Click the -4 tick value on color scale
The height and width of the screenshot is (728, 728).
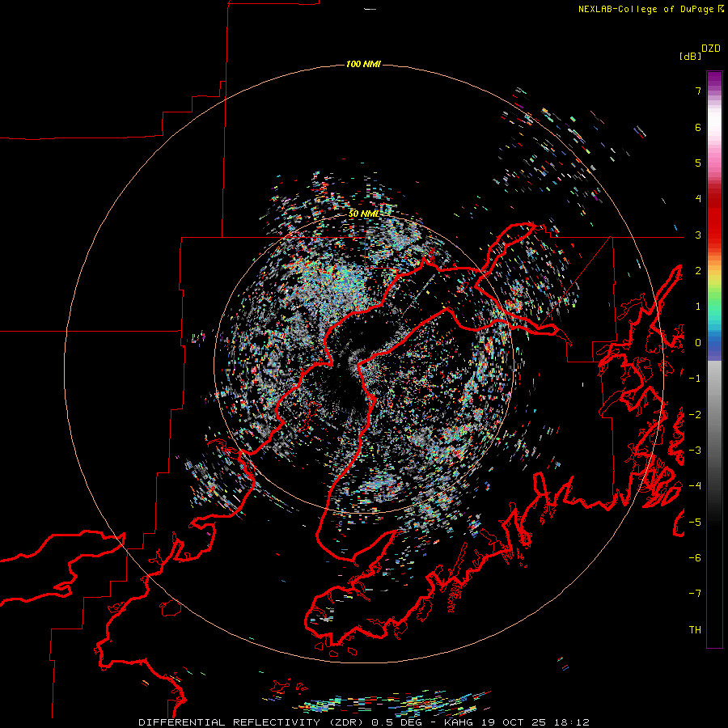tap(695, 485)
